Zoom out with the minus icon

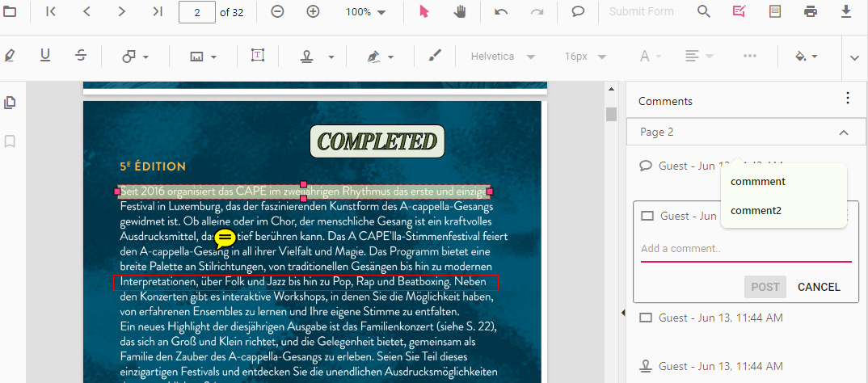coord(277,11)
